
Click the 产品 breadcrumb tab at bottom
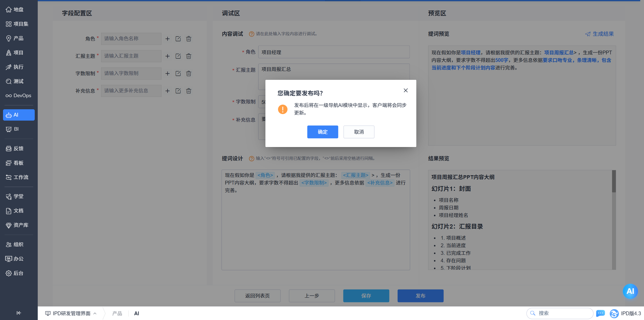(x=117, y=313)
